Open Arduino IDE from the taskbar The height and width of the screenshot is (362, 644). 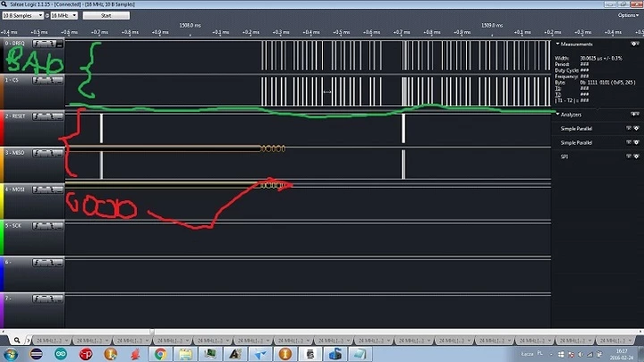click(x=61, y=354)
